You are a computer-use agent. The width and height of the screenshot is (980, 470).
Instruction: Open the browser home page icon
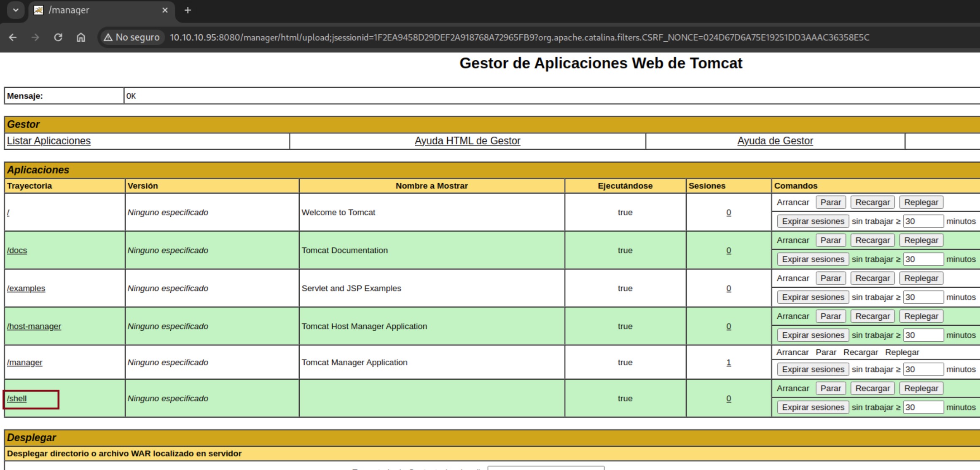pos(81,38)
